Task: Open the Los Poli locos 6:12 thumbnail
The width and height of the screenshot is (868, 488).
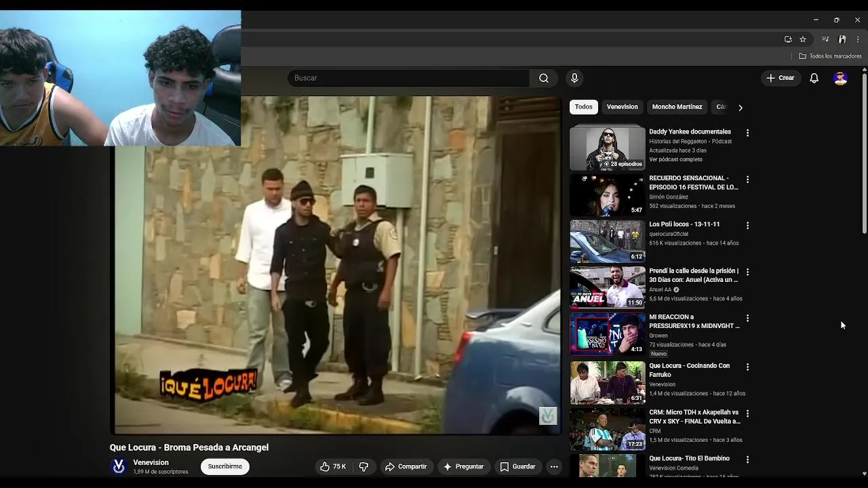Action: coord(608,241)
